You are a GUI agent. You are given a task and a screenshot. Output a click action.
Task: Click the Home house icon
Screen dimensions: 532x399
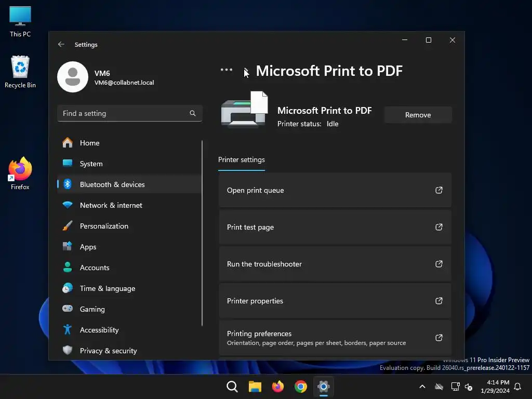tap(68, 142)
